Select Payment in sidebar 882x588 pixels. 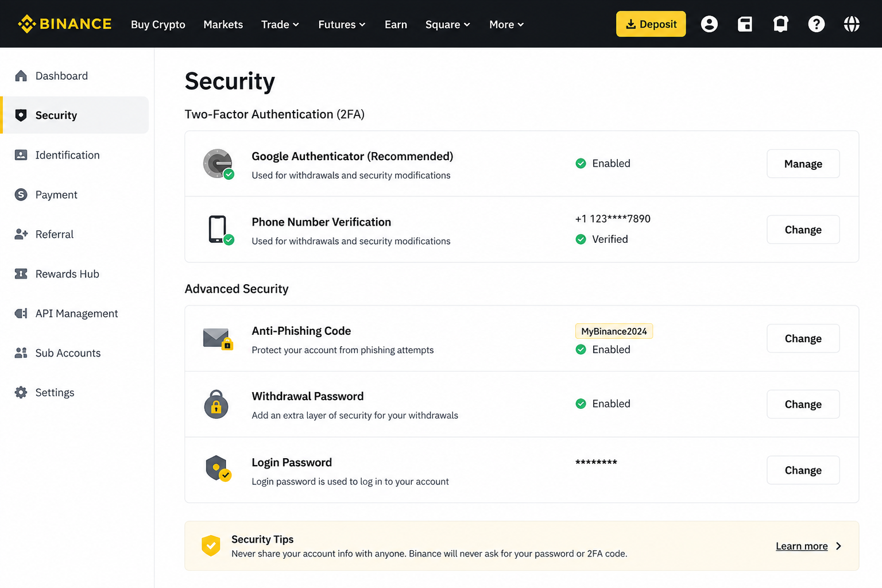75,195
